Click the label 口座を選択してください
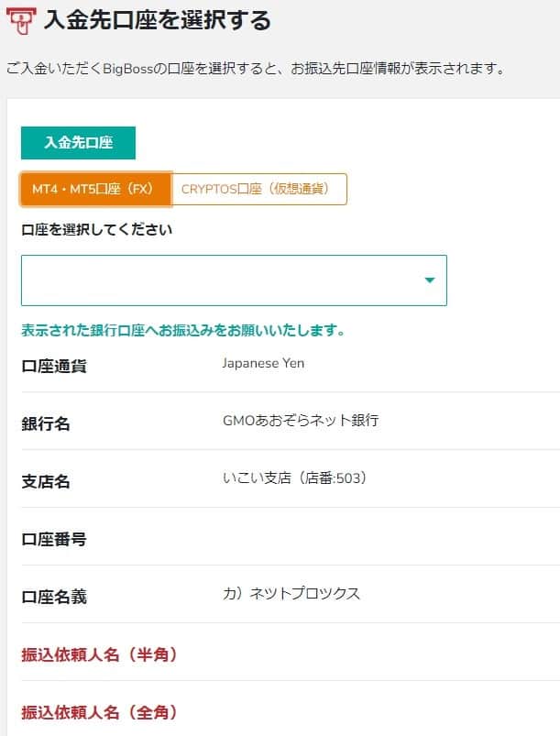Screen dimensions: 560x736 point(97,230)
